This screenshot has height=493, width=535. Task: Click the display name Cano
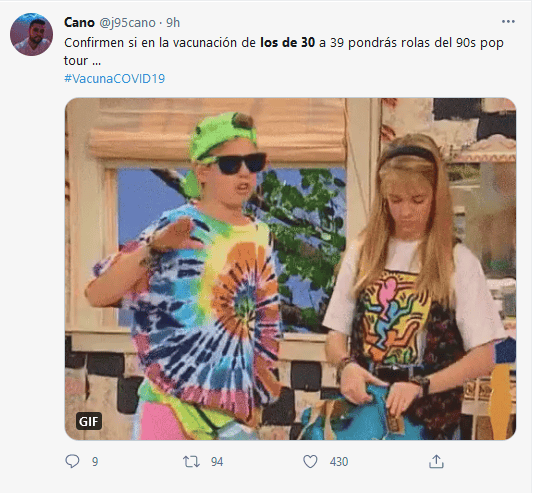79,23
